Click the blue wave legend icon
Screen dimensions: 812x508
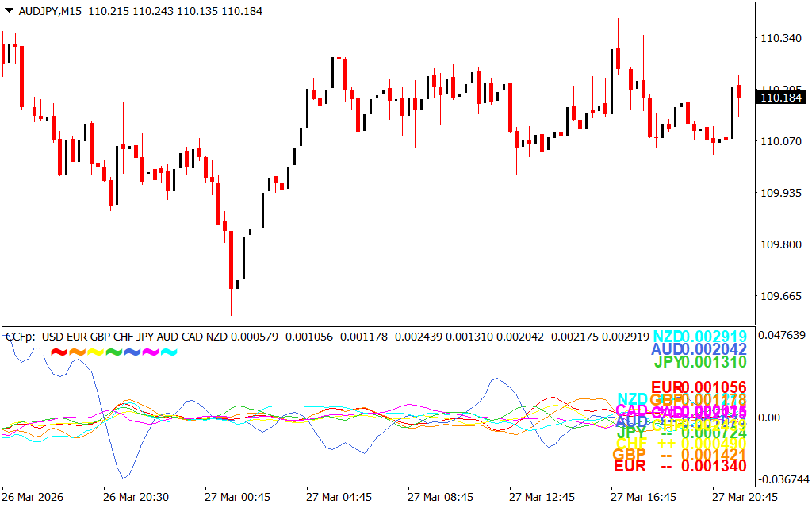132,352
